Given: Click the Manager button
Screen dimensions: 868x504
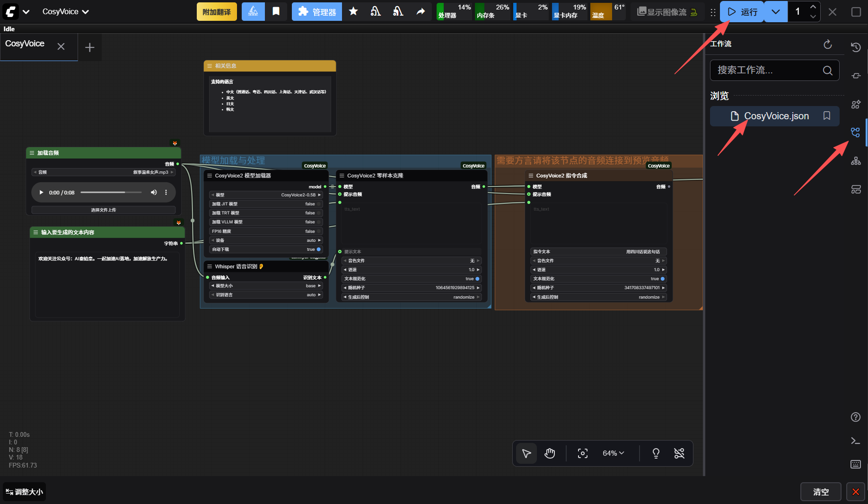Looking at the screenshot, I should coord(317,12).
